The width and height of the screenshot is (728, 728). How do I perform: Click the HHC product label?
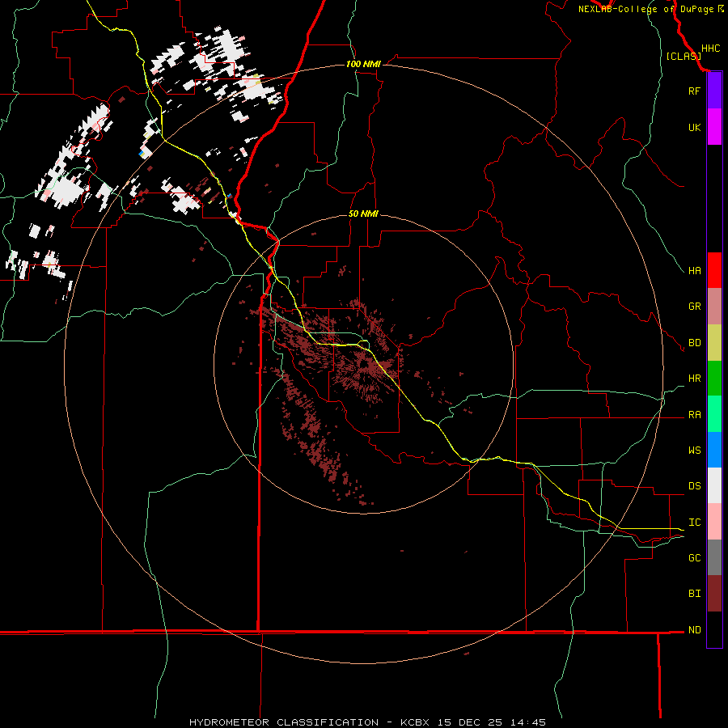pos(710,49)
